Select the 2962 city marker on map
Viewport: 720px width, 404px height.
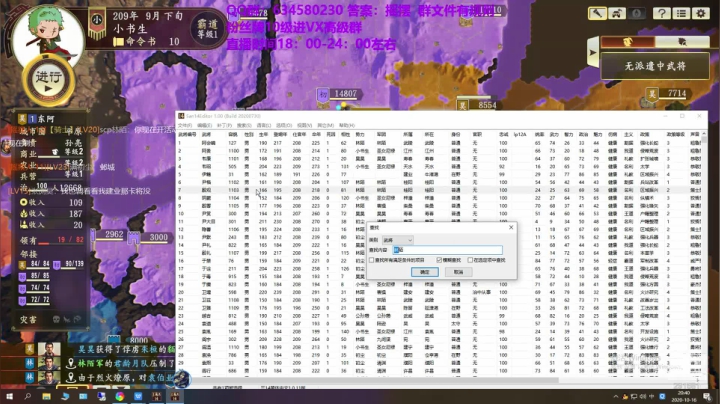[x=108, y=235]
